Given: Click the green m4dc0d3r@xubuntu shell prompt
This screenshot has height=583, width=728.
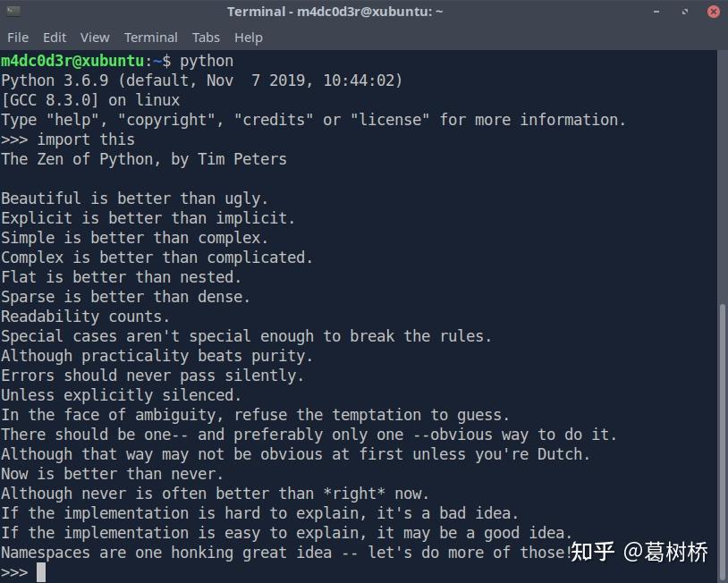Looking at the screenshot, I should 72,62.
